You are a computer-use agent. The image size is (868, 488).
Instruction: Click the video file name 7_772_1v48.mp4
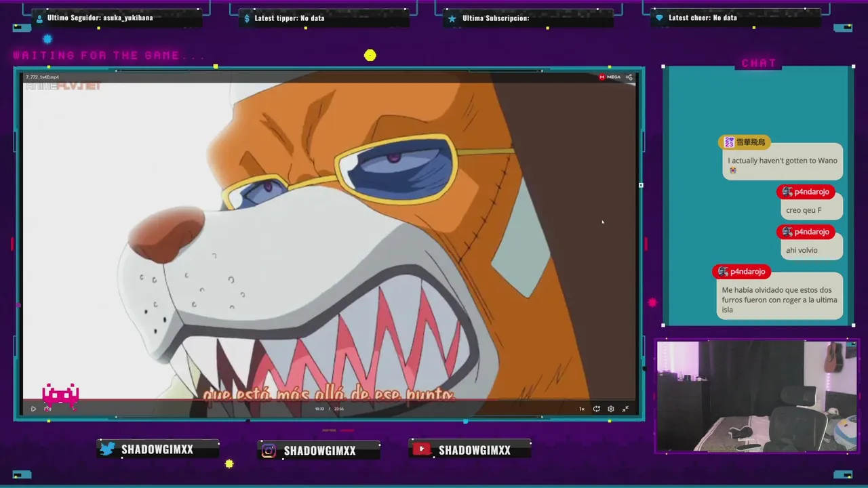[x=42, y=77]
